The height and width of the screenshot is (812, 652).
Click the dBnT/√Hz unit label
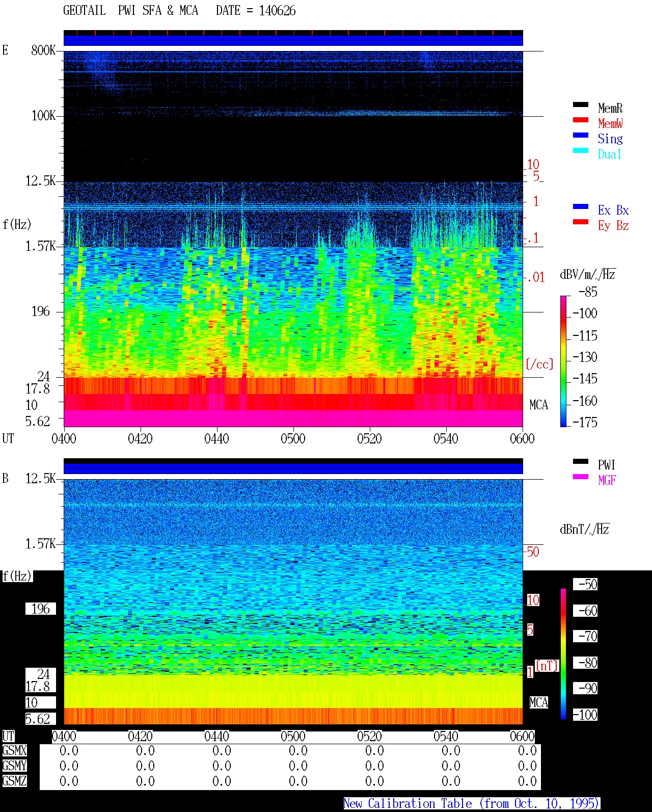point(585,529)
